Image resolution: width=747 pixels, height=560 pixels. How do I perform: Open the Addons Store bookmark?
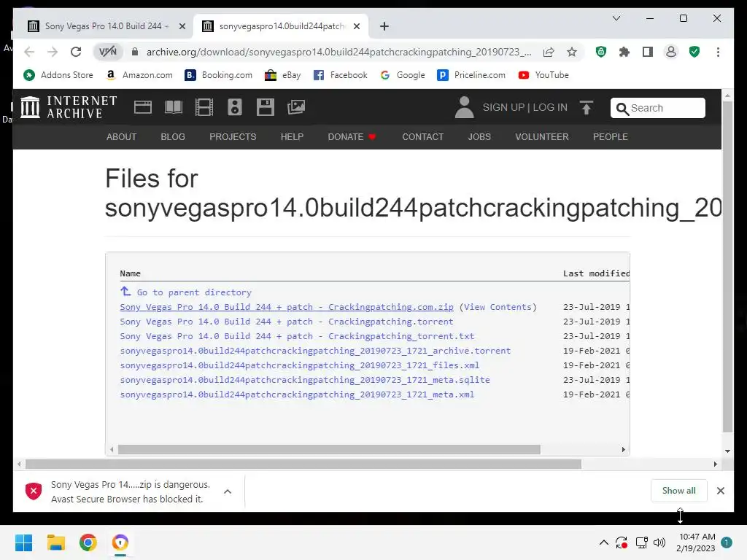coord(58,75)
